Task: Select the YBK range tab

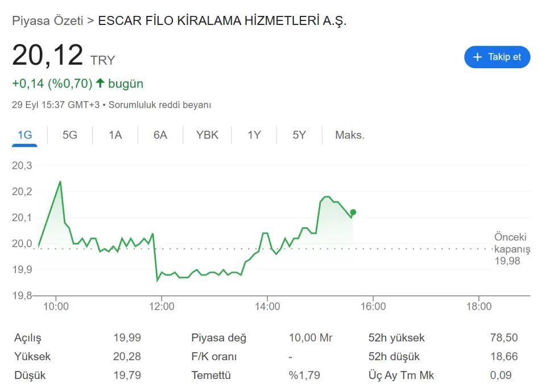Action: click(x=207, y=135)
